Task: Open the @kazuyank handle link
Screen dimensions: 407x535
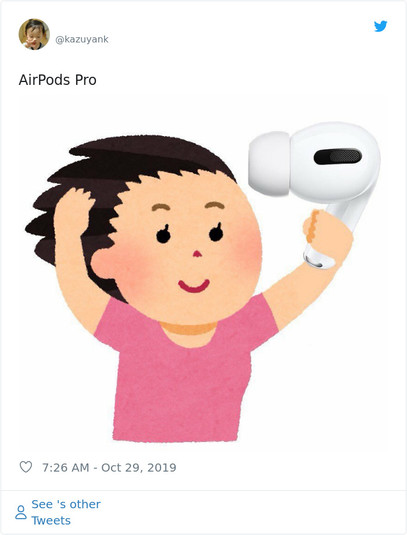Action: pyautogui.click(x=82, y=39)
